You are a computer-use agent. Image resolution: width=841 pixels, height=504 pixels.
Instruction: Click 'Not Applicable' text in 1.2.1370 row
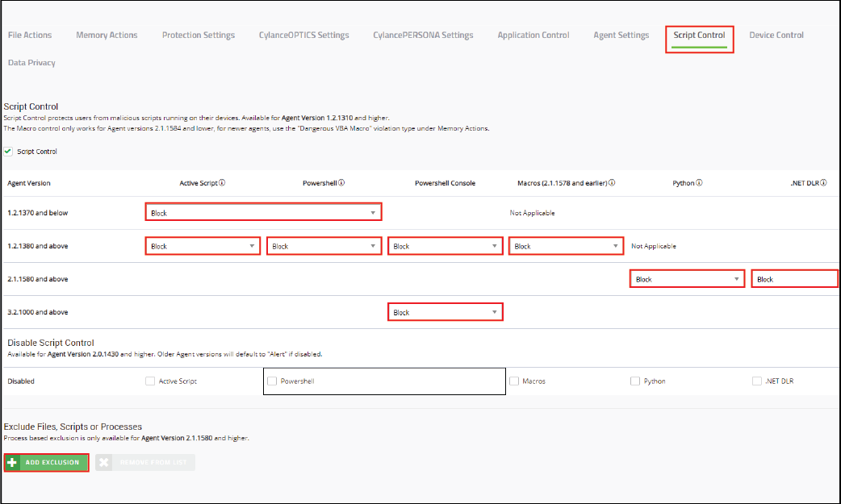(x=532, y=213)
